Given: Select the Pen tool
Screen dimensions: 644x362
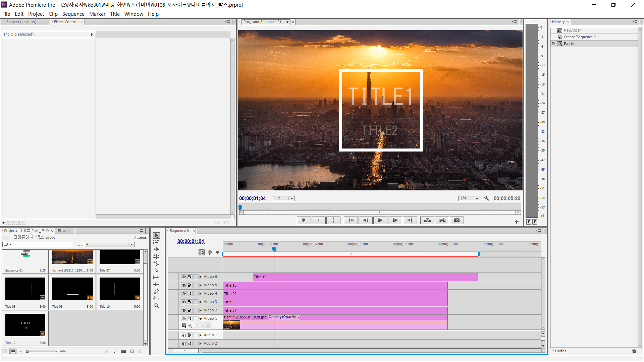Looking at the screenshot, I should 156,292.
